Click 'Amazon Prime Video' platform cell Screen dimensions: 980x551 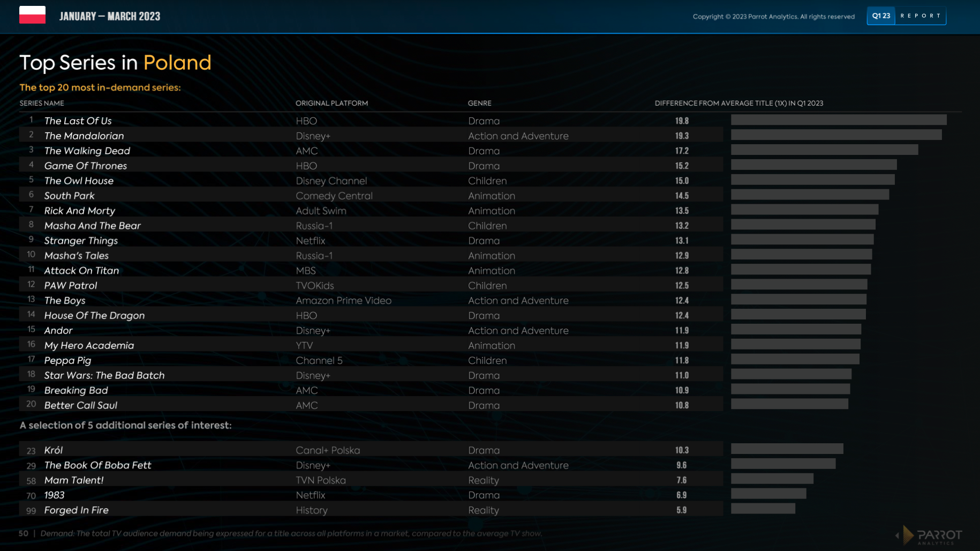point(344,301)
